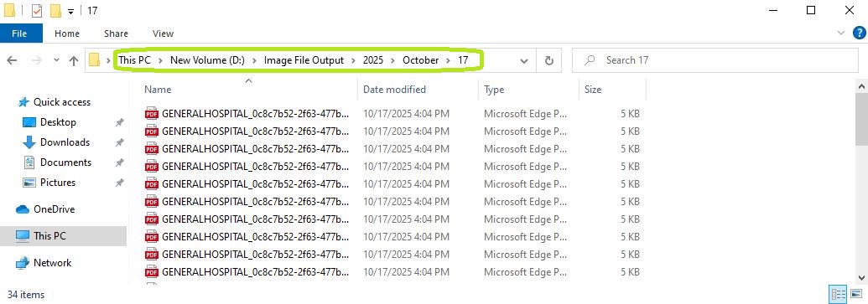Image resolution: width=868 pixels, height=304 pixels.
Task: Switch to the Share tab
Action: point(116,33)
